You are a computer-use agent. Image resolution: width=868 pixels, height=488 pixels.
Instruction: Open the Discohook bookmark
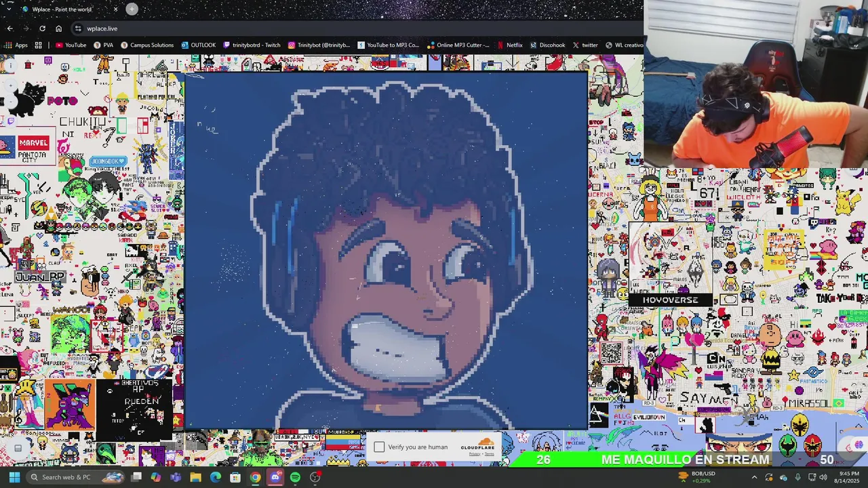(547, 45)
